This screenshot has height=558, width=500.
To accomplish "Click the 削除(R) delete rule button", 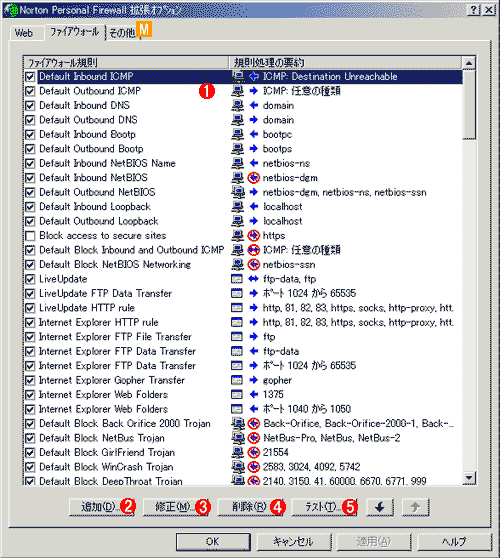I will point(249,507).
